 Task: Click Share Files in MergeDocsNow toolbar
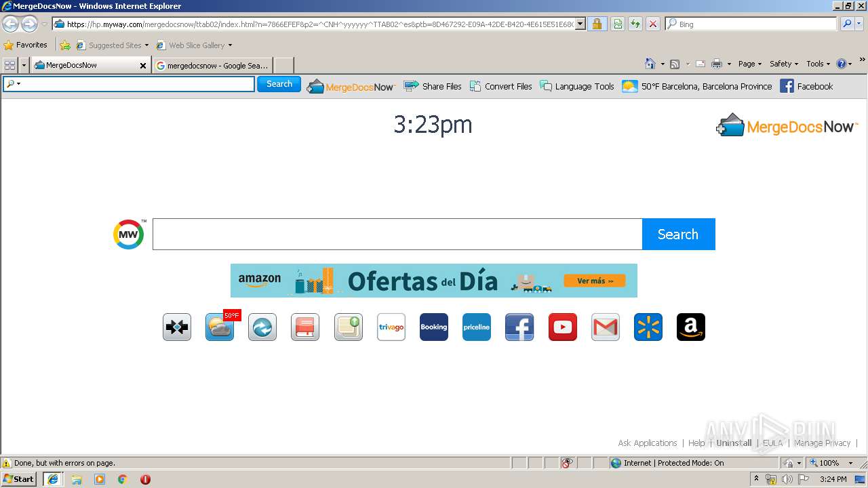click(x=433, y=86)
